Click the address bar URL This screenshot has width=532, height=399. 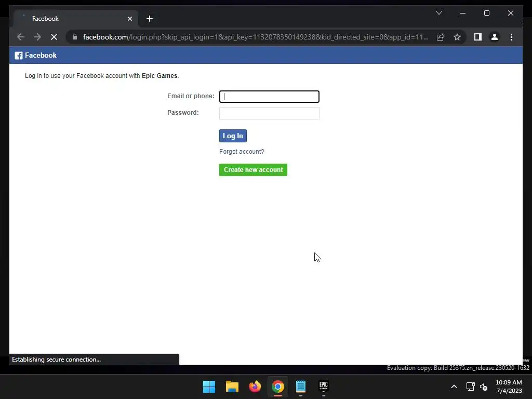[x=256, y=37]
